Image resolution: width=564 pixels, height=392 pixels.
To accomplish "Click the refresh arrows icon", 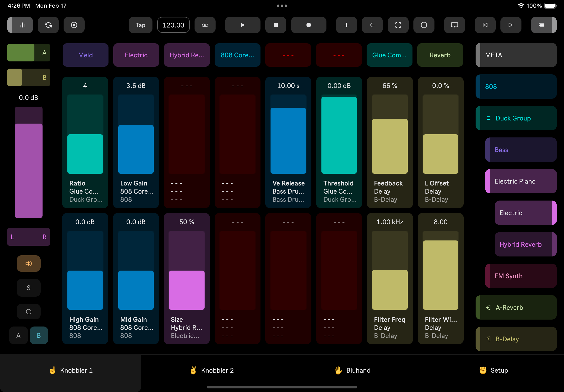I will (x=48, y=25).
